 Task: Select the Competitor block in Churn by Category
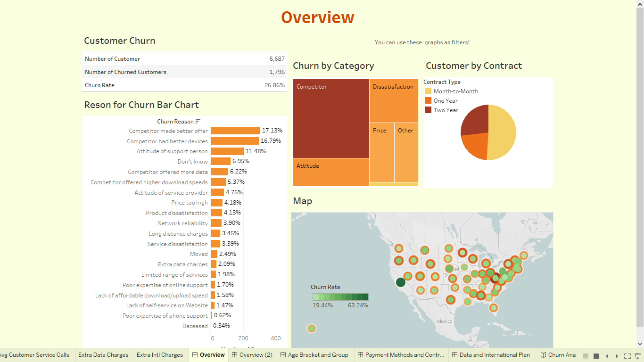(x=331, y=118)
